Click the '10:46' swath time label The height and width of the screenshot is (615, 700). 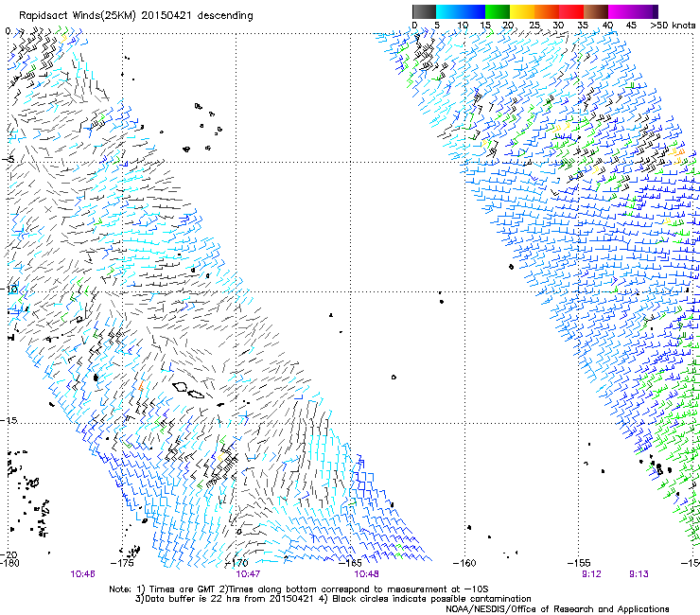click(x=82, y=574)
